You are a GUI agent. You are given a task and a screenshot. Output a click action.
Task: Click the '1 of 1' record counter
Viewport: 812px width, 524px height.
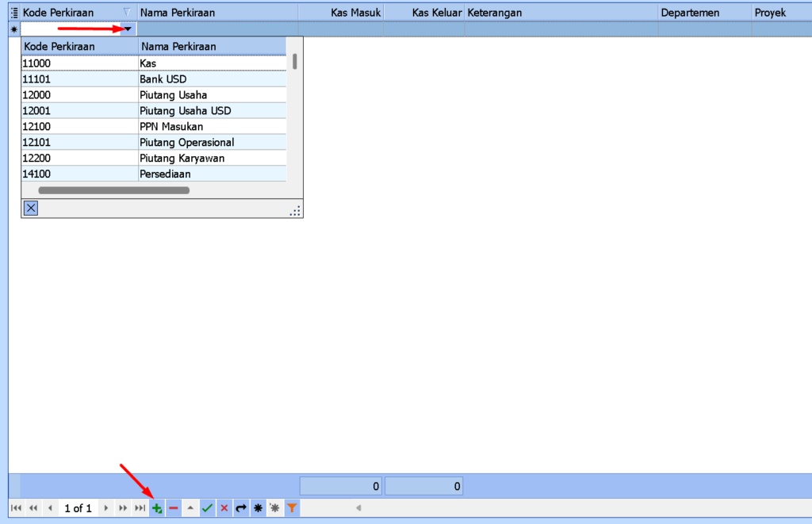tap(78, 508)
